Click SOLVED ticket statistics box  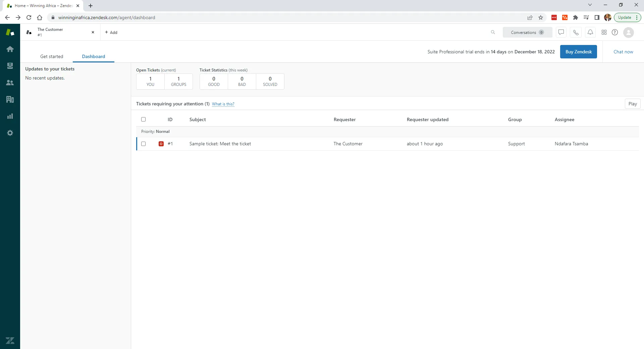[270, 82]
